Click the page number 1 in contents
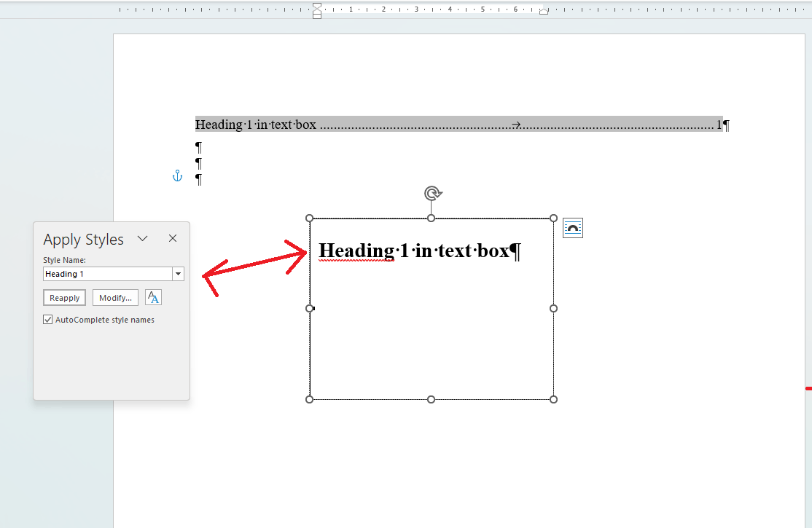This screenshot has height=528, width=812. pyautogui.click(x=719, y=125)
